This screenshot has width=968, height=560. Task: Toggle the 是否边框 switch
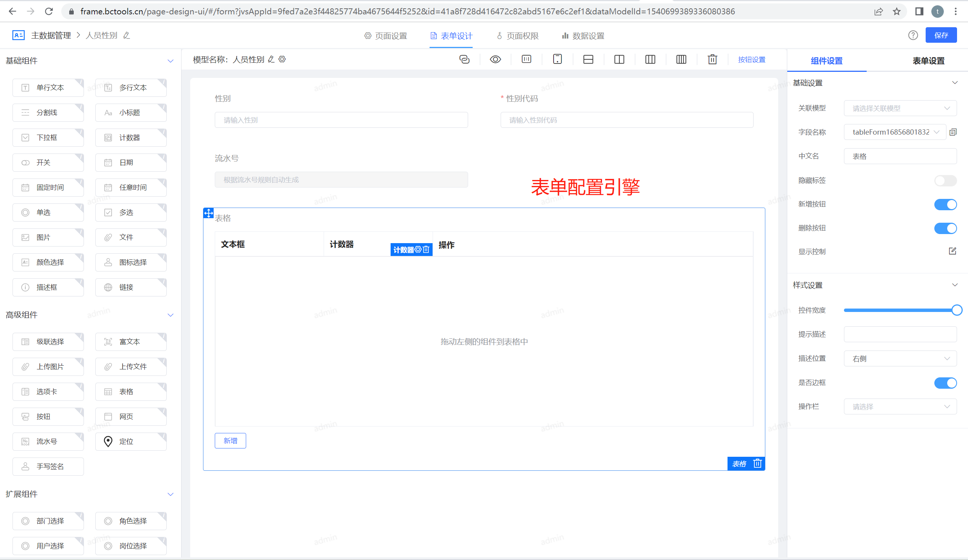pos(945,383)
